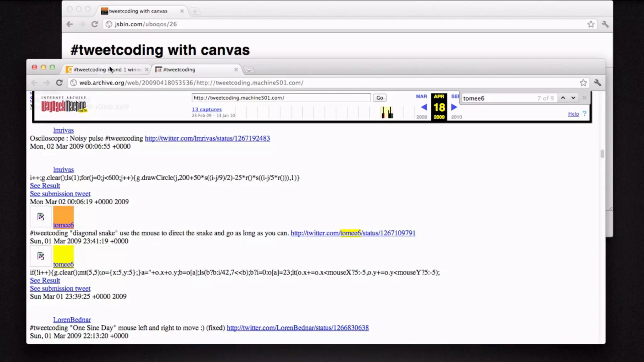Go to previous find match arrow

coord(563,98)
